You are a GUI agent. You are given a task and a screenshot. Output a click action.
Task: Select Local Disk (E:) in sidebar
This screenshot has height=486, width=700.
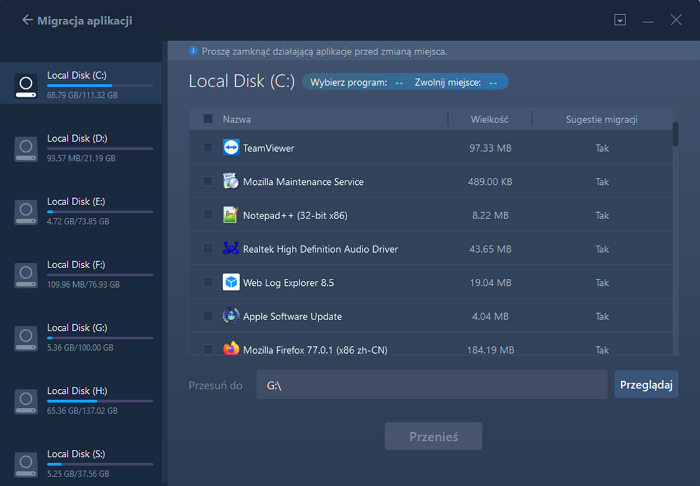(x=81, y=211)
